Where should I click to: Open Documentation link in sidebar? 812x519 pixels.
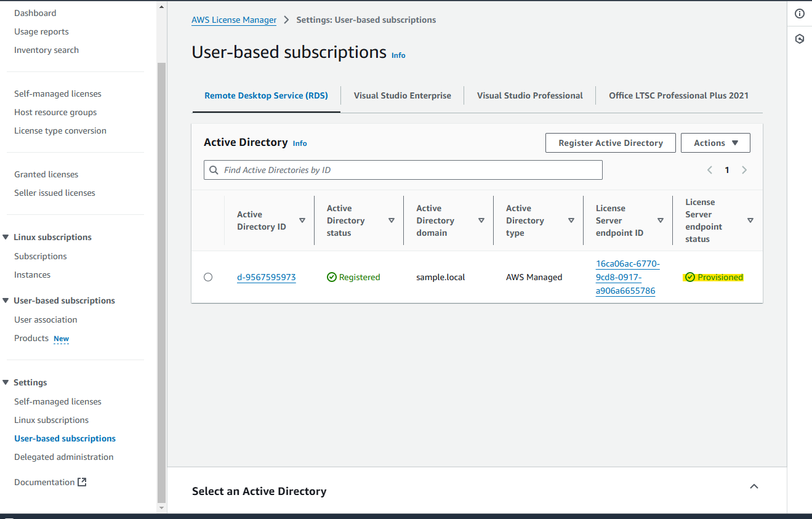pyautogui.click(x=44, y=482)
